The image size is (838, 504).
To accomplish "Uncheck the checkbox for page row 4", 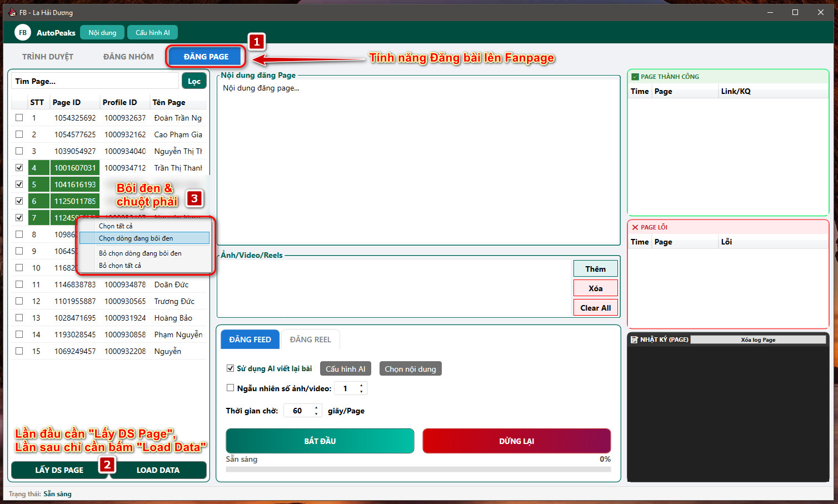I will coord(19,168).
